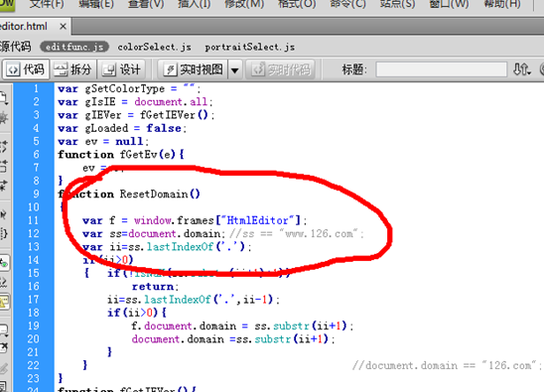
Task: Open the file management icon next to title
Action: (x=522, y=69)
